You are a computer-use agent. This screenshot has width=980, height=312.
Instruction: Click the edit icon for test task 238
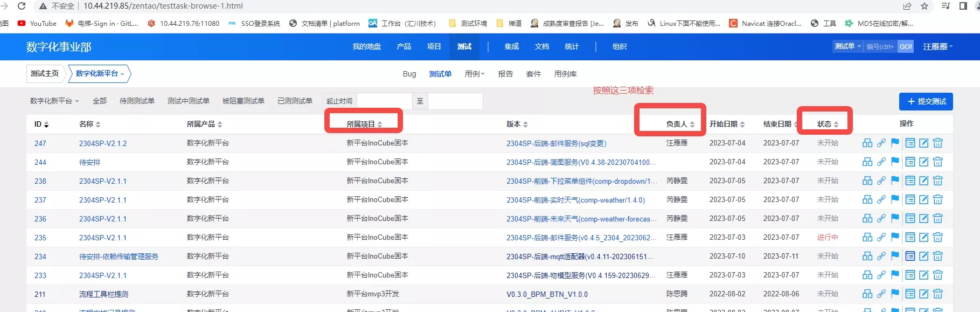click(924, 181)
